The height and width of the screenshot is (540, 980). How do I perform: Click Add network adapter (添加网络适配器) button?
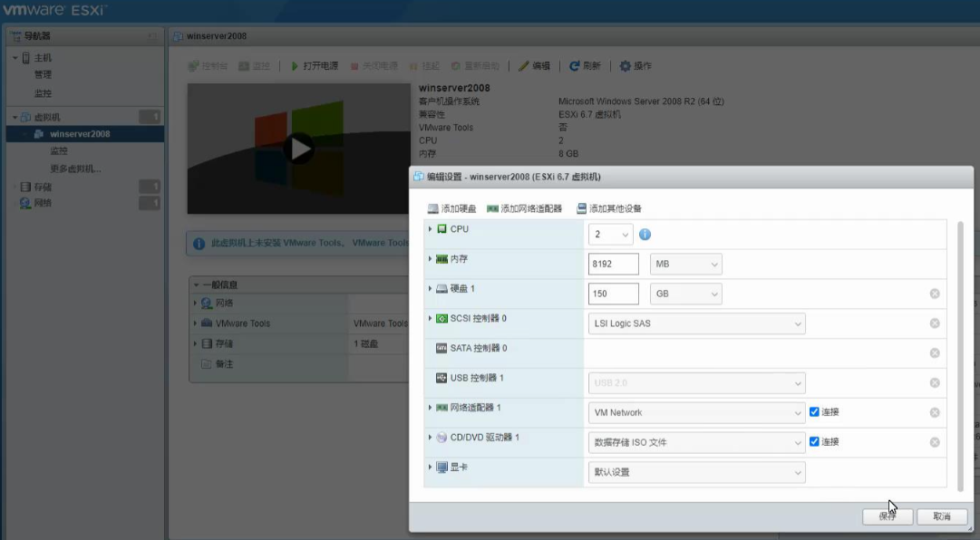(x=524, y=208)
